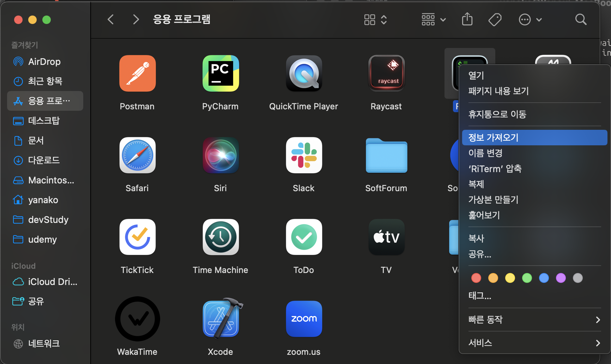
Task: Select the Time Machine name label
Action: tap(220, 270)
